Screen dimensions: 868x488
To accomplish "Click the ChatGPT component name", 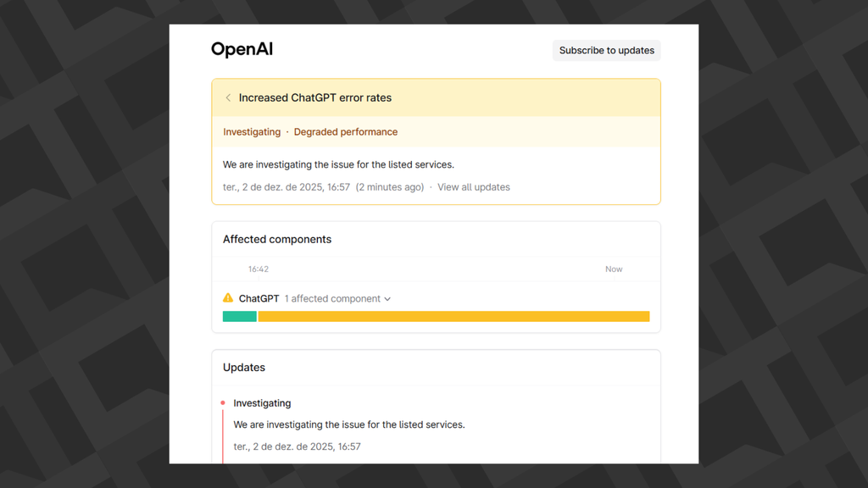I will (x=259, y=299).
